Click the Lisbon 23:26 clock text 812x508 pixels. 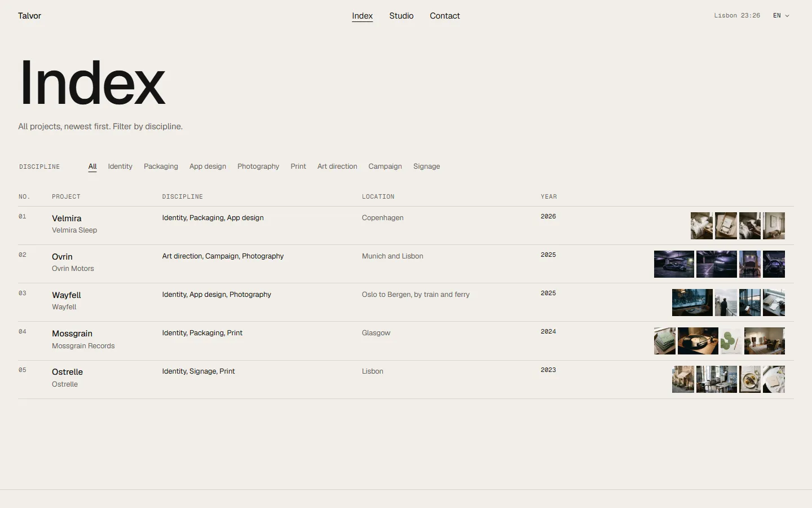click(x=737, y=16)
